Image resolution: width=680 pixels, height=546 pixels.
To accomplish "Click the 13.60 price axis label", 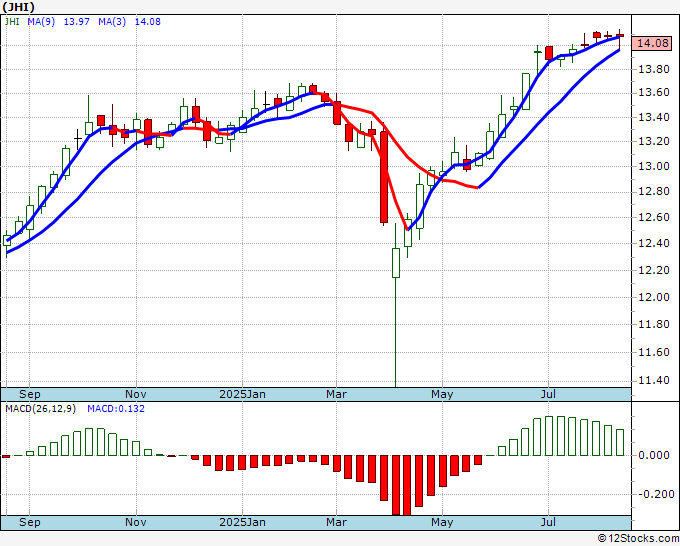I will pos(653,93).
